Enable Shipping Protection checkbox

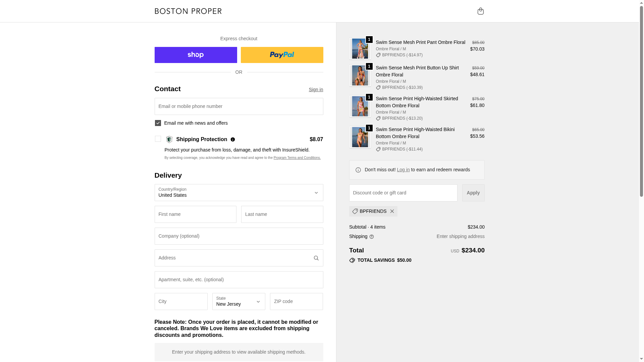(158, 139)
